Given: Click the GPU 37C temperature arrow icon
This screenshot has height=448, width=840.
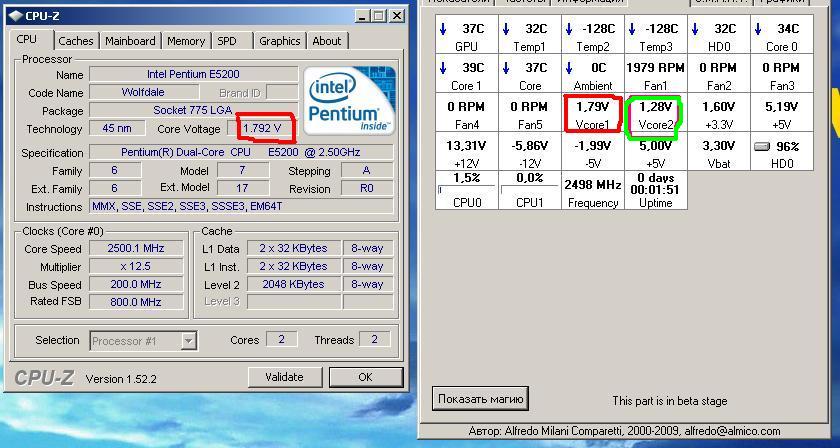Looking at the screenshot, I should click(443, 29).
